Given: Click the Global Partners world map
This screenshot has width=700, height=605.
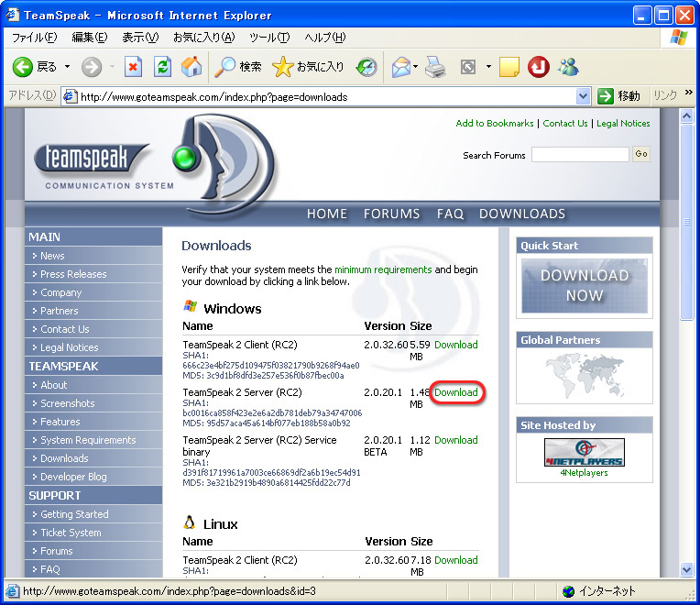Looking at the screenshot, I should coord(585,376).
